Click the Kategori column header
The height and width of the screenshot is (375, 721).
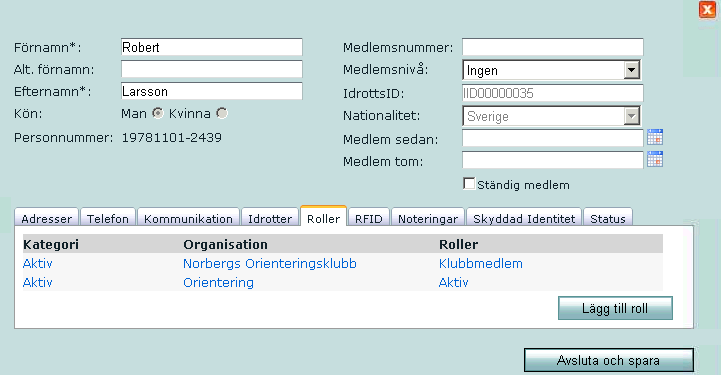51,244
